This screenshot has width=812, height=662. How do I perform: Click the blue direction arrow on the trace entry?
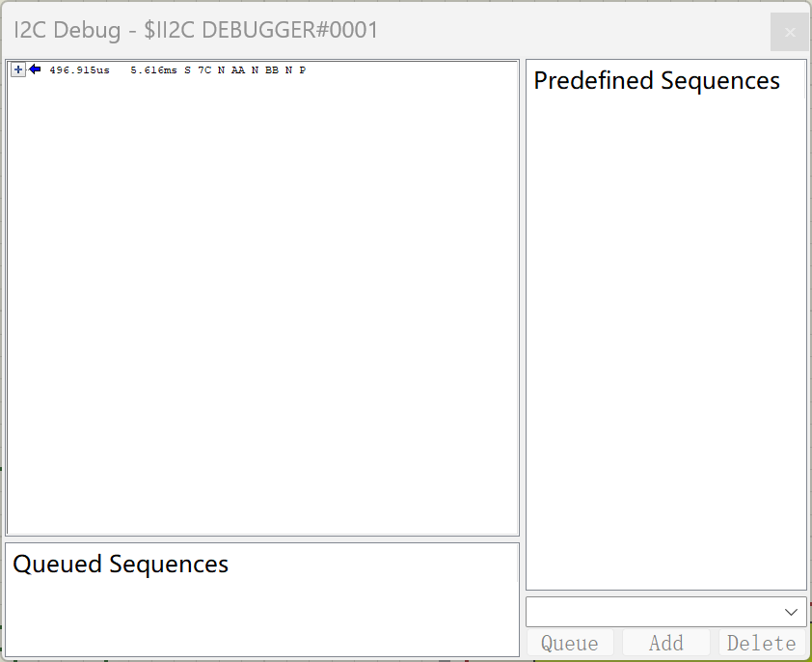(x=33, y=69)
